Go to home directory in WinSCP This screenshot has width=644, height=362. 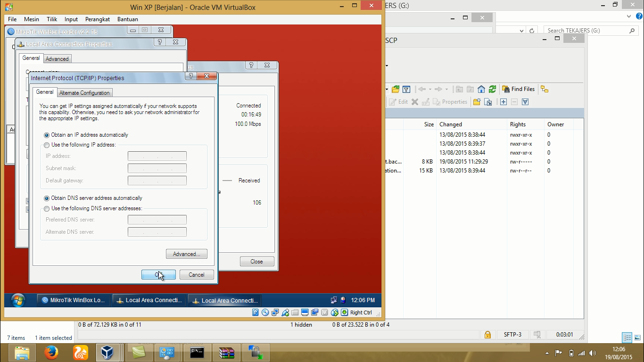tap(481, 89)
